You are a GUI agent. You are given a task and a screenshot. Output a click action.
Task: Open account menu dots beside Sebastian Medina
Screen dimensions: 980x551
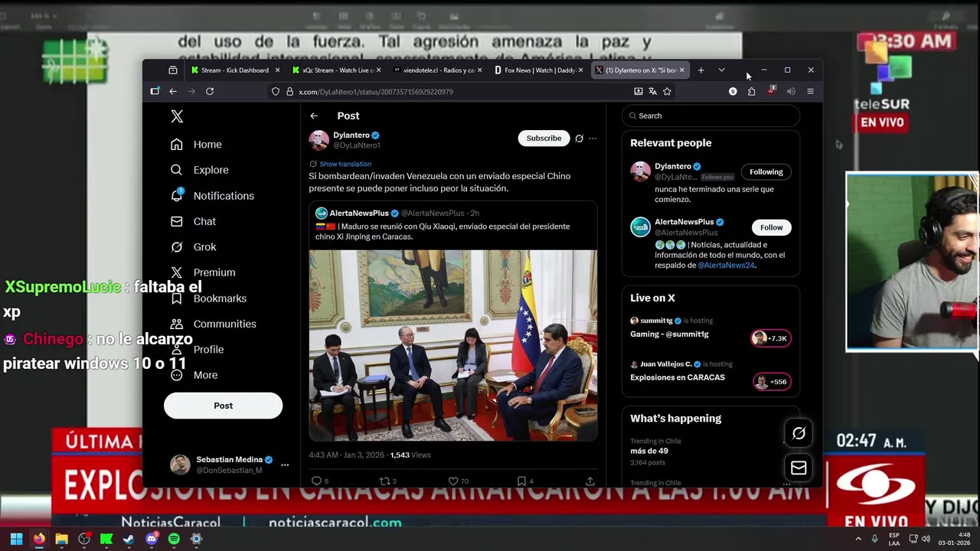tap(285, 465)
